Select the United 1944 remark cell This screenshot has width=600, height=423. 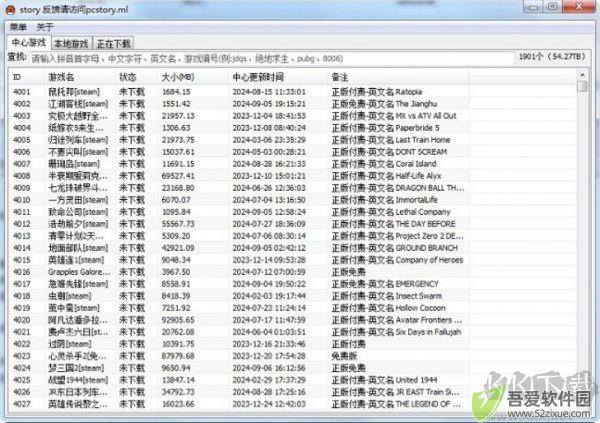[x=385, y=380]
